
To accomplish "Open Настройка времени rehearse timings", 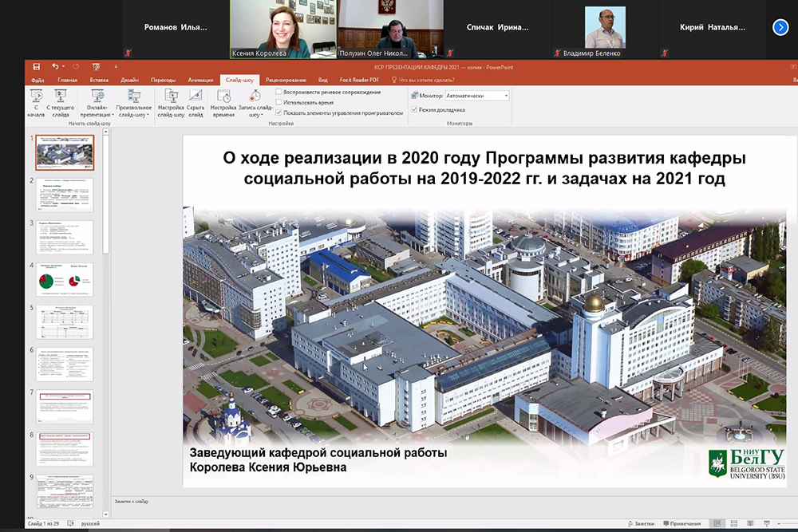I will 223,99.
